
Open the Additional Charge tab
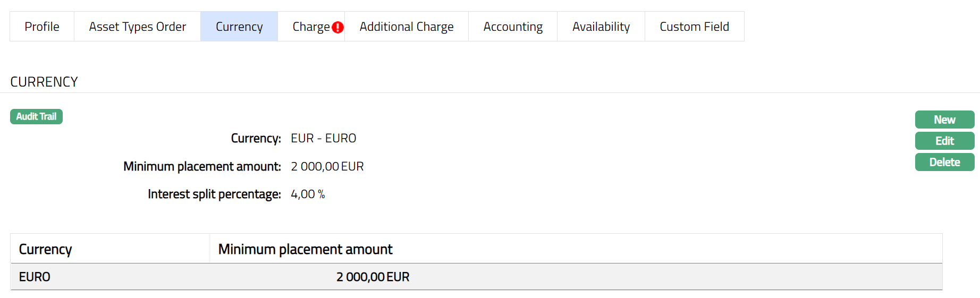pos(407,27)
